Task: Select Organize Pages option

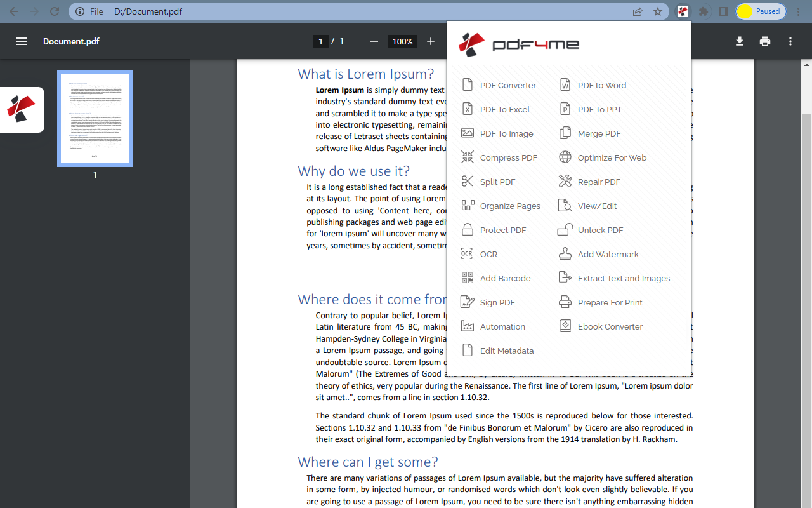Action: (x=501, y=206)
